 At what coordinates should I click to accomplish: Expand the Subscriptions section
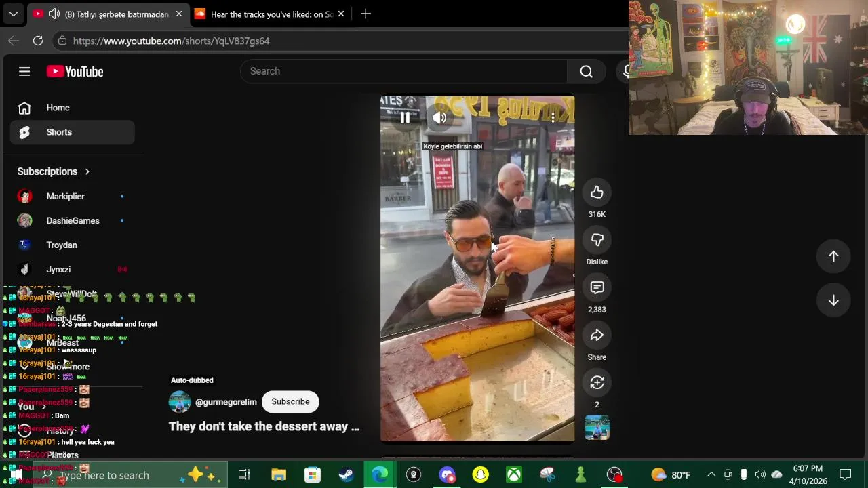54,171
